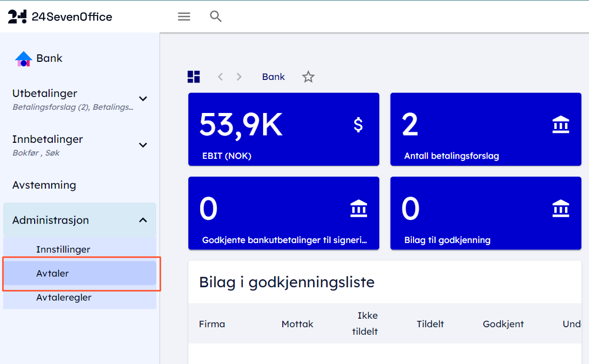Go forward with right arrow
The width and height of the screenshot is (589, 364).
(x=239, y=77)
